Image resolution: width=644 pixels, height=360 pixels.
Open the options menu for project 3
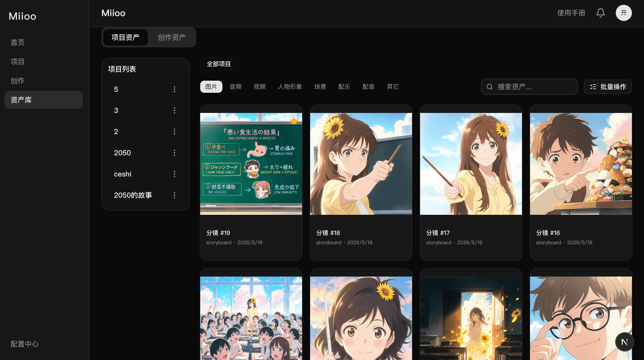pyautogui.click(x=174, y=110)
